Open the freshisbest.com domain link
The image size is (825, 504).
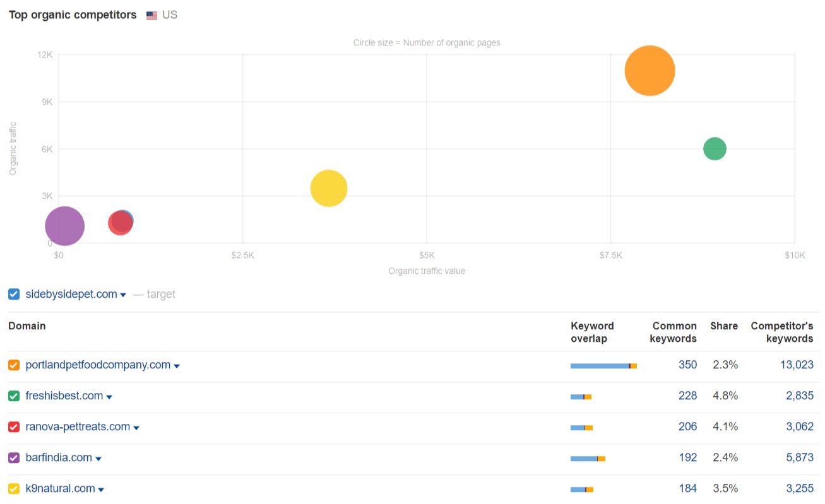click(x=64, y=396)
